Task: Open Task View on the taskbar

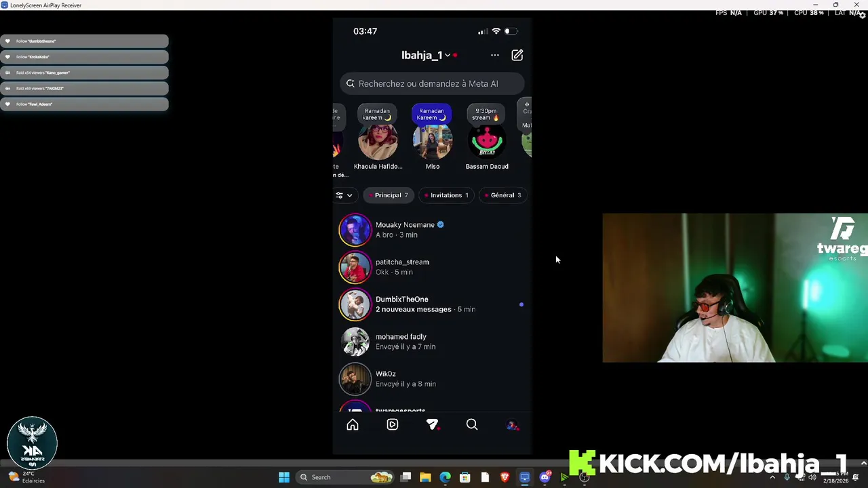Action: [x=406, y=477]
